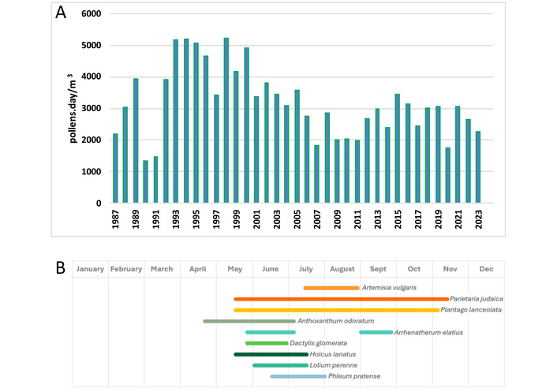Select the Anthoxanthum odoratum gray-green bar
Viewport: 557px width, 392px height.
(249, 321)
